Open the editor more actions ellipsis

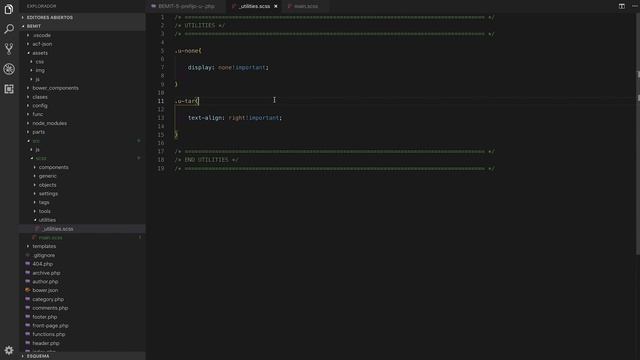click(x=635, y=6)
